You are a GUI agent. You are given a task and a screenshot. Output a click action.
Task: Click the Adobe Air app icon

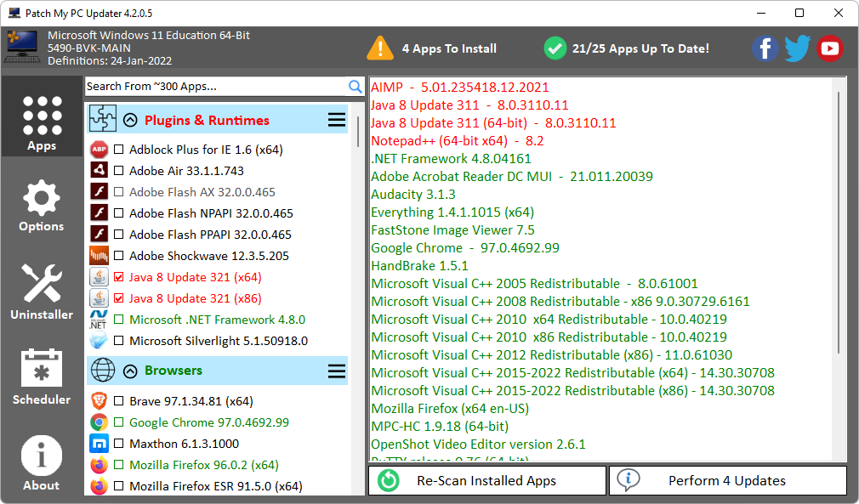click(100, 170)
